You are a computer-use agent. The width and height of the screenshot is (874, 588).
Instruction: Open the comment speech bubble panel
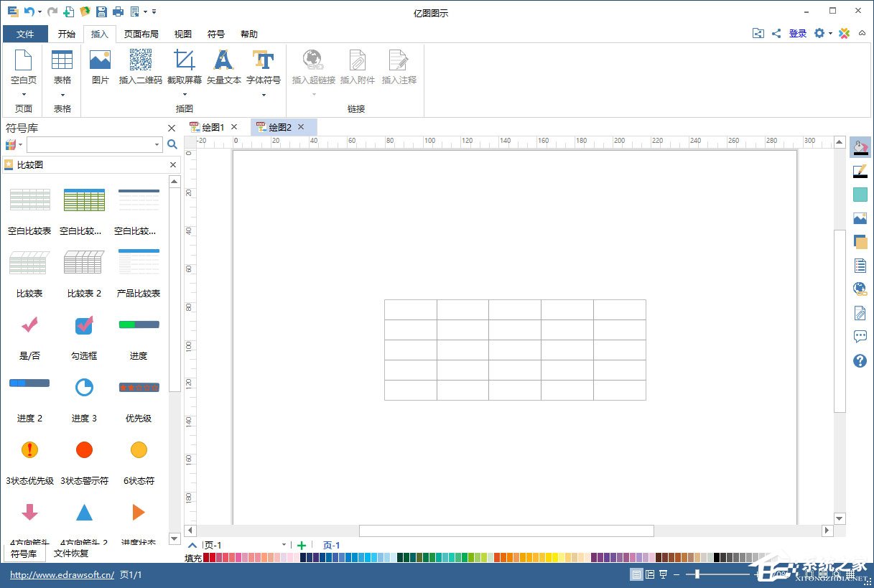click(860, 337)
